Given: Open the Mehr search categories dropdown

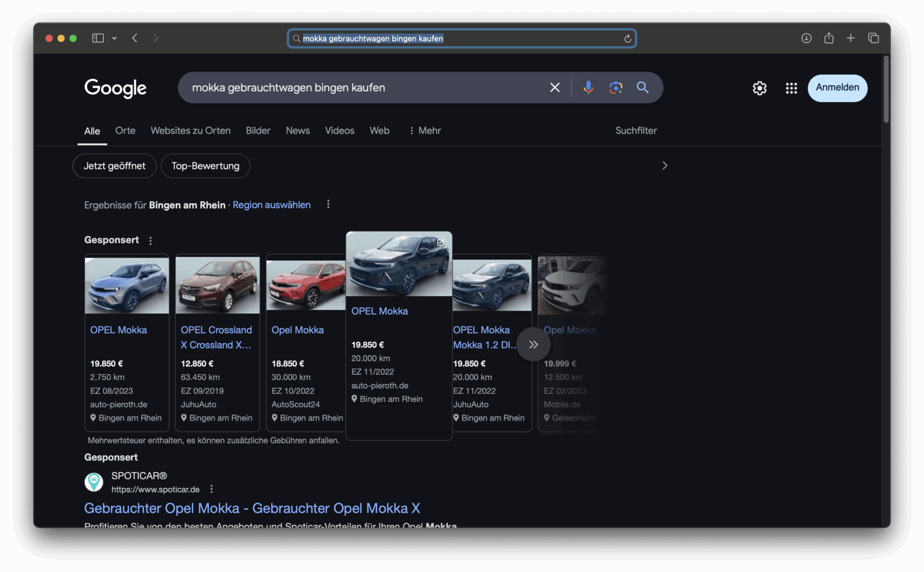Looking at the screenshot, I should (424, 130).
